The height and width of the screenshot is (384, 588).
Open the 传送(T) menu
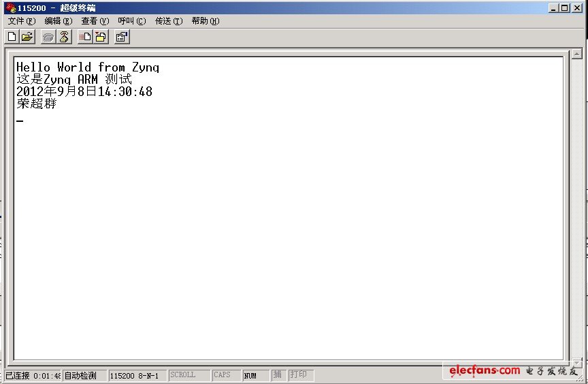click(x=168, y=21)
